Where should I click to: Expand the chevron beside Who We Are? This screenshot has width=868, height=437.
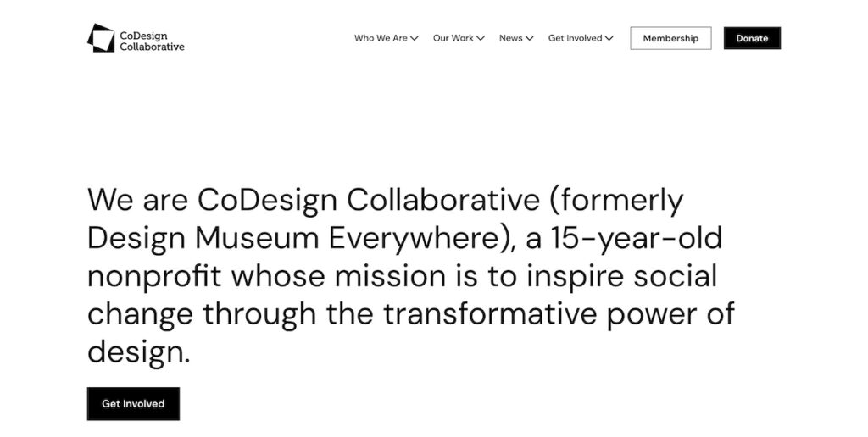pyautogui.click(x=415, y=38)
